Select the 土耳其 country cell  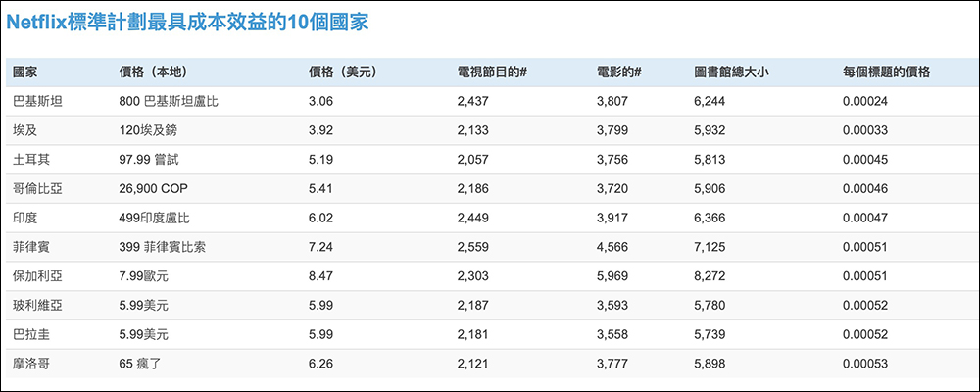(31, 160)
